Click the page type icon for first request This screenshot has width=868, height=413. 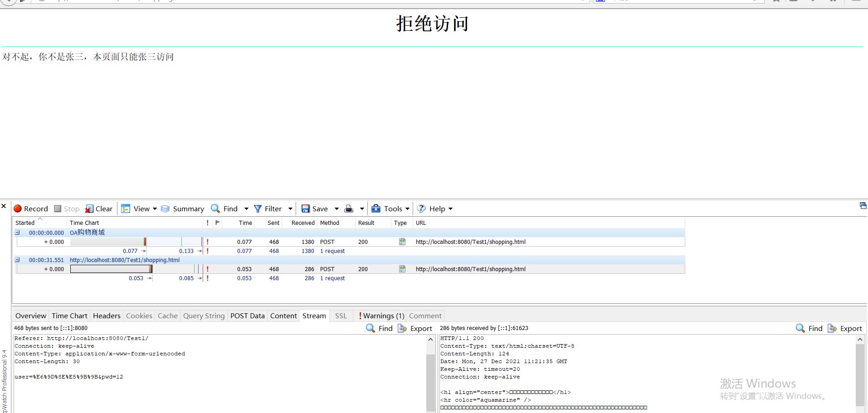coord(402,242)
